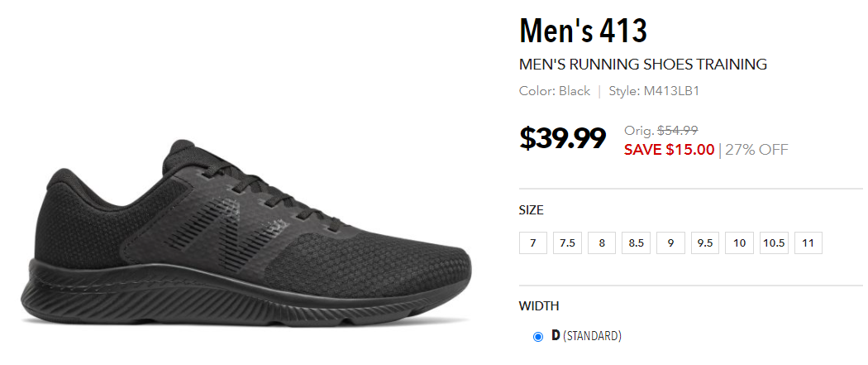Select size 10 option
This screenshot has height=365, width=868.
740,243
